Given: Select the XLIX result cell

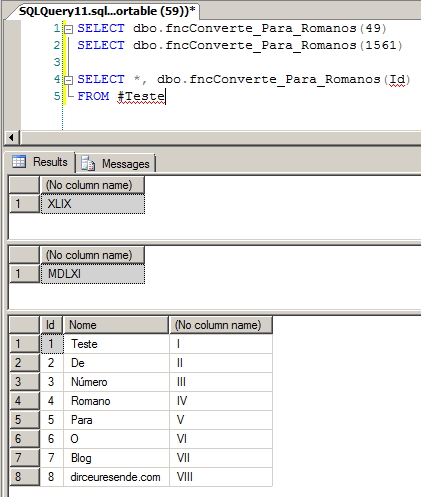Looking at the screenshot, I should (93, 204).
